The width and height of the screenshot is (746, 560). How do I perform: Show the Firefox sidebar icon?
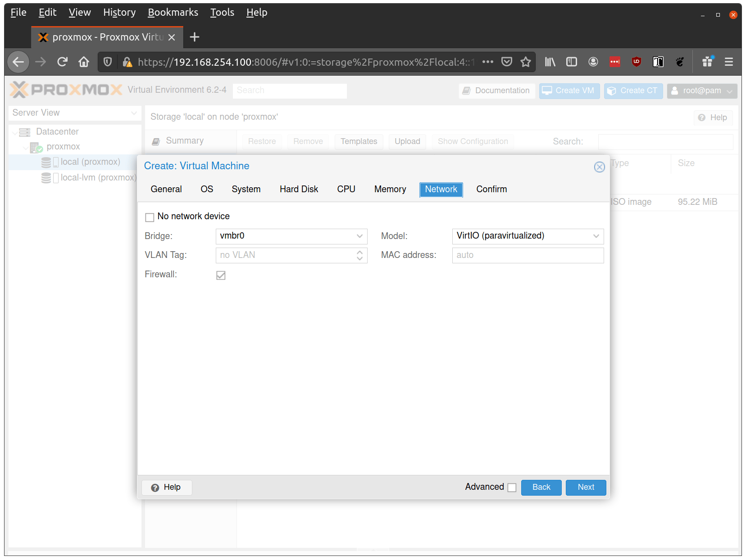[x=572, y=62]
